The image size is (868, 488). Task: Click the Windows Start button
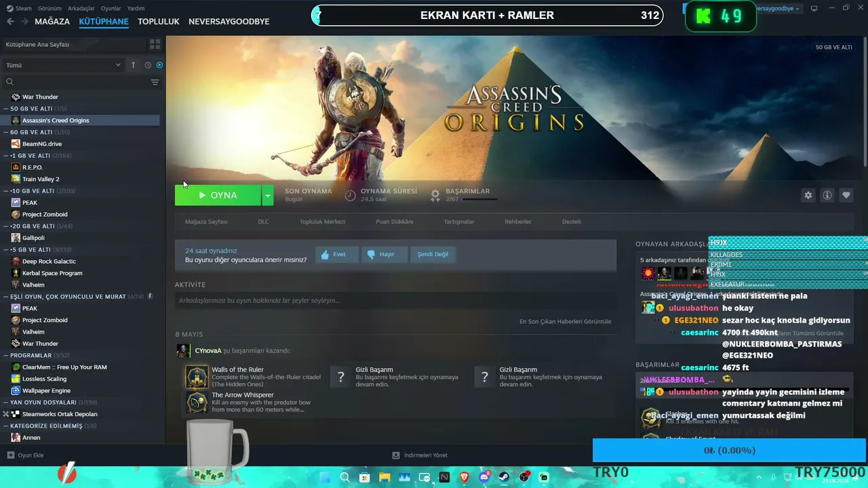324,477
